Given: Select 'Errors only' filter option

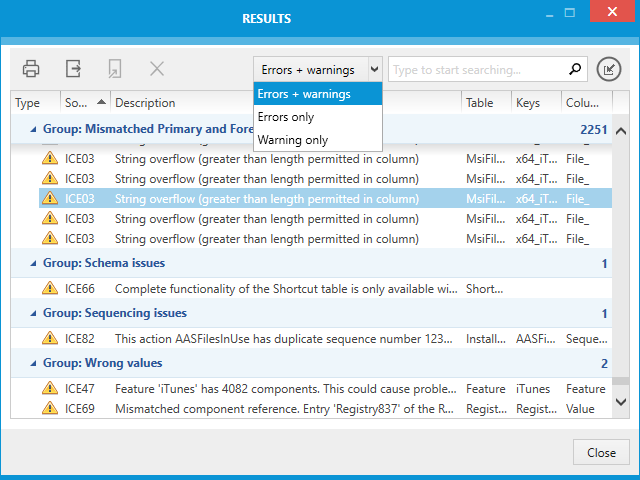Looking at the screenshot, I should pos(286,117).
